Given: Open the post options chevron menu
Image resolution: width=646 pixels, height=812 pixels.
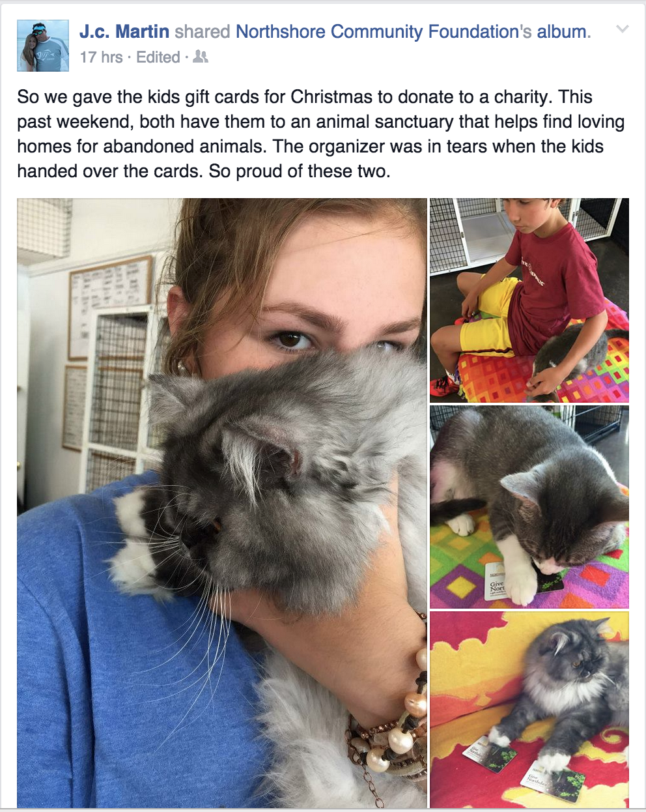Looking at the screenshot, I should [623, 29].
